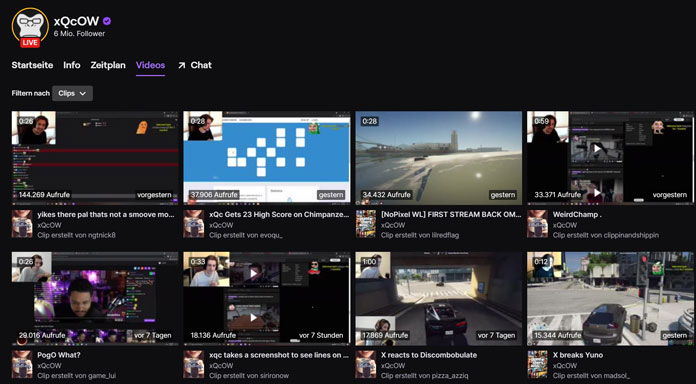Viewport: 696px width, 384px height.
Task: Switch to the Info tab
Action: tap(72, 65)
